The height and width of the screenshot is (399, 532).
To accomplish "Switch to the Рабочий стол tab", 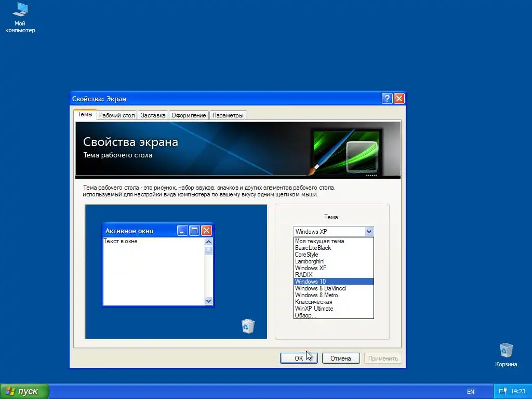I will click(x=117, y=115).
